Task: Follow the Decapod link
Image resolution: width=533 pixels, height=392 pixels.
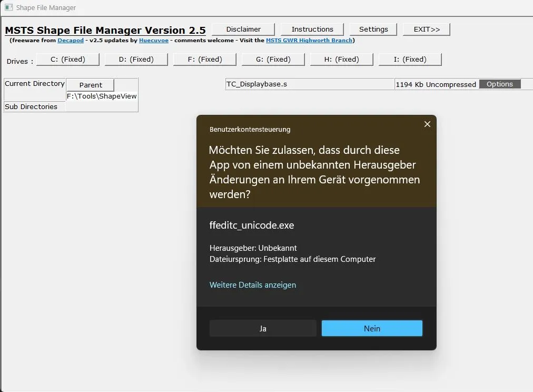Action: 71,40
